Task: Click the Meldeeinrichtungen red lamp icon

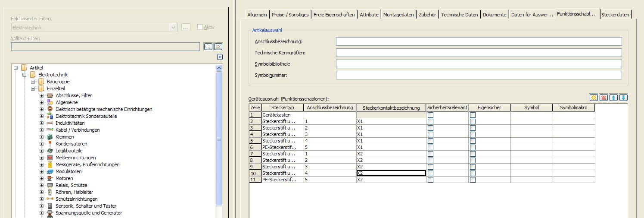Action: point(50,158)
